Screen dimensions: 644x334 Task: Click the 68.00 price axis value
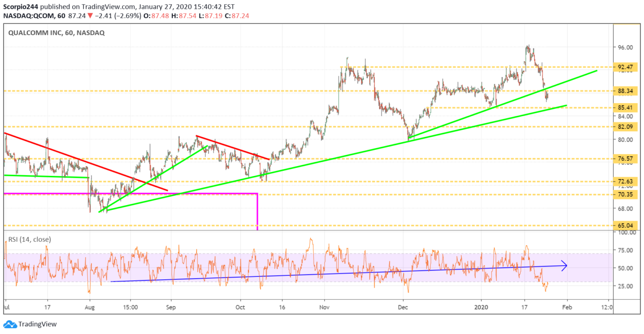[x=624, y=209]
